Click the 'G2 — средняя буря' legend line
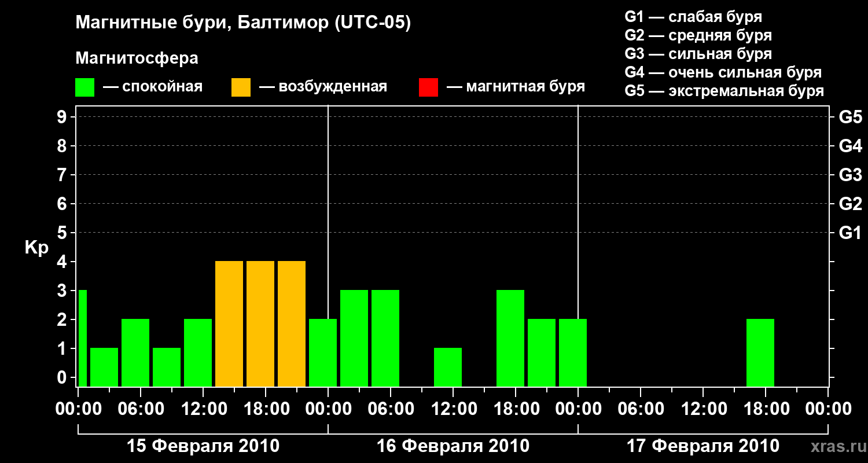 [698, 35]
